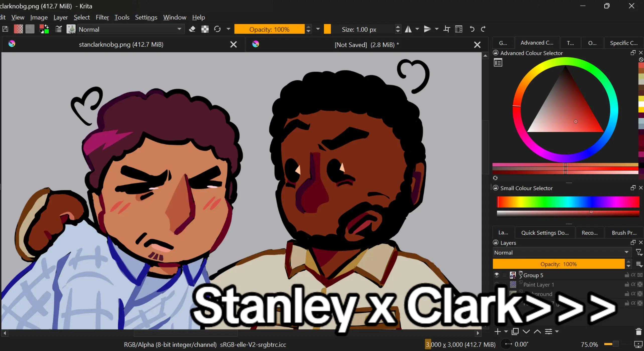Toggle eraser mode icon

click(192, 29)
